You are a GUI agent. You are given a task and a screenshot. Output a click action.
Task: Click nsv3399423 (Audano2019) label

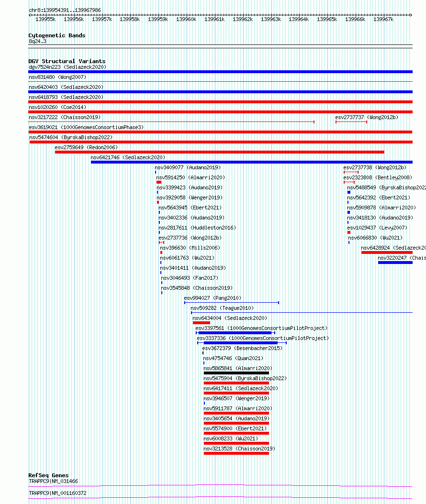tap(190, 188)
